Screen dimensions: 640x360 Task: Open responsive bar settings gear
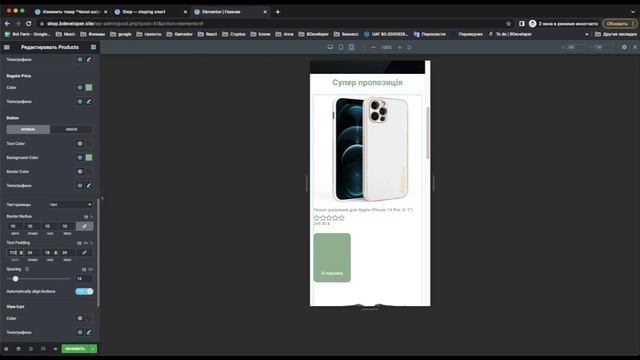point(624,47)
